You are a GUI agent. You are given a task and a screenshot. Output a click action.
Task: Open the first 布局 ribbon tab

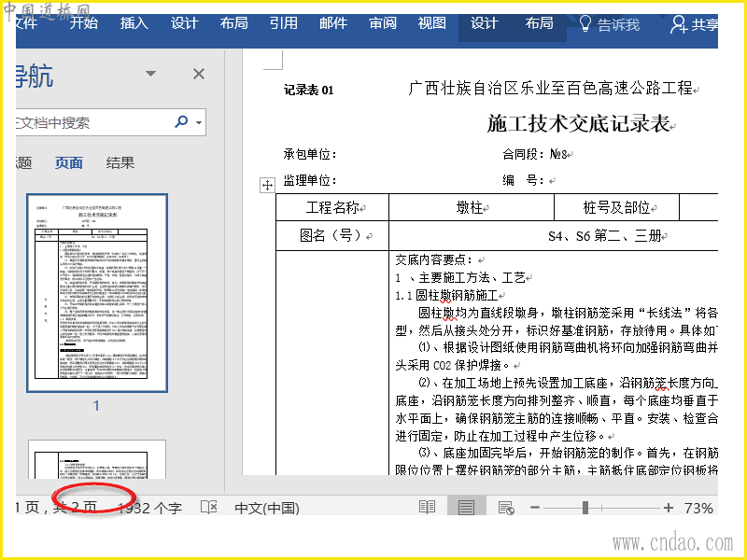234,23
